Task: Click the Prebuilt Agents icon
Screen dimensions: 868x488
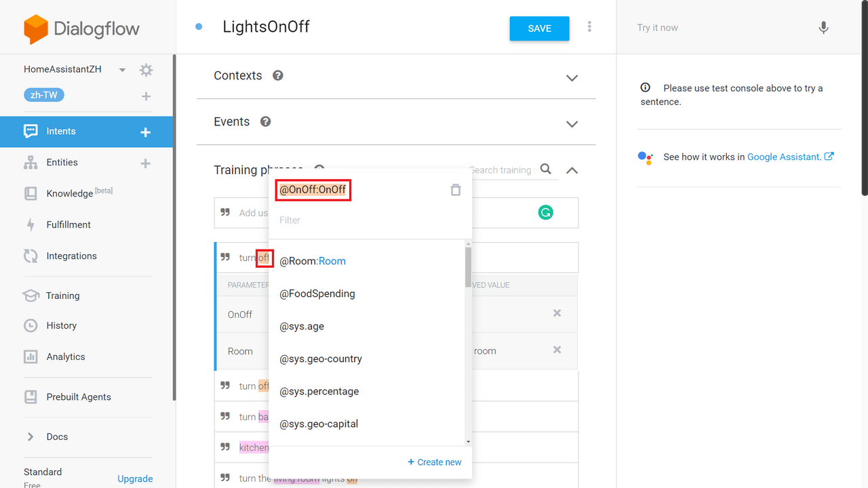Action: 31,396
